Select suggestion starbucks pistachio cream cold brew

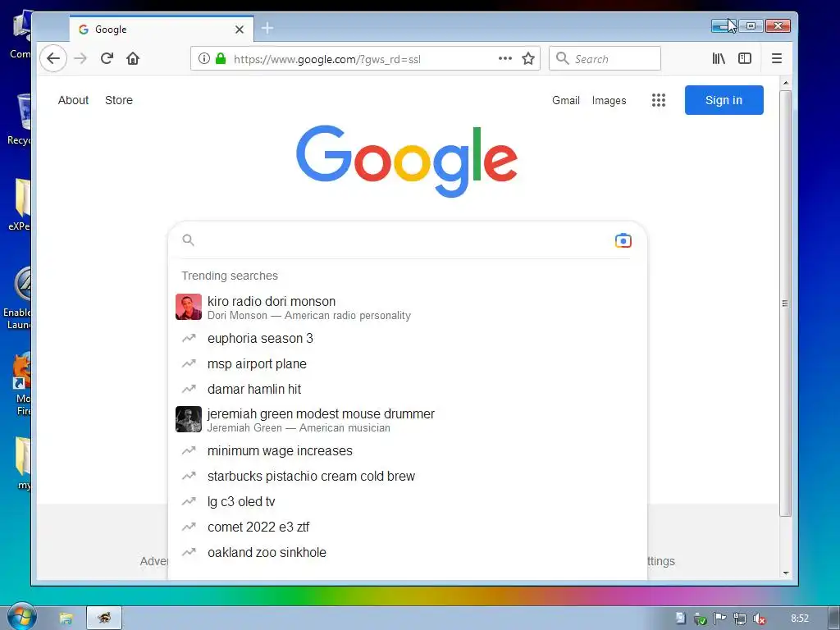407,477
